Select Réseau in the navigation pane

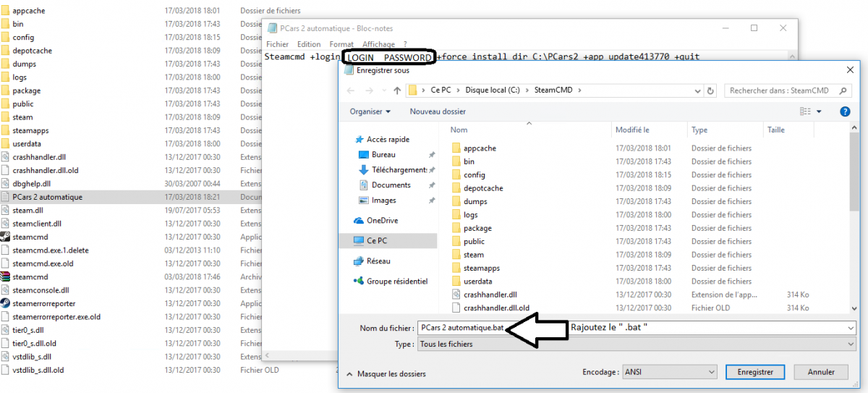click(372, 261)
